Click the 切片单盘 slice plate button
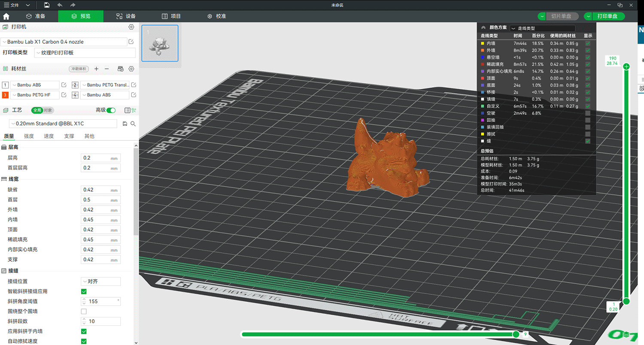644x345 pixels. tap(562, 16)
